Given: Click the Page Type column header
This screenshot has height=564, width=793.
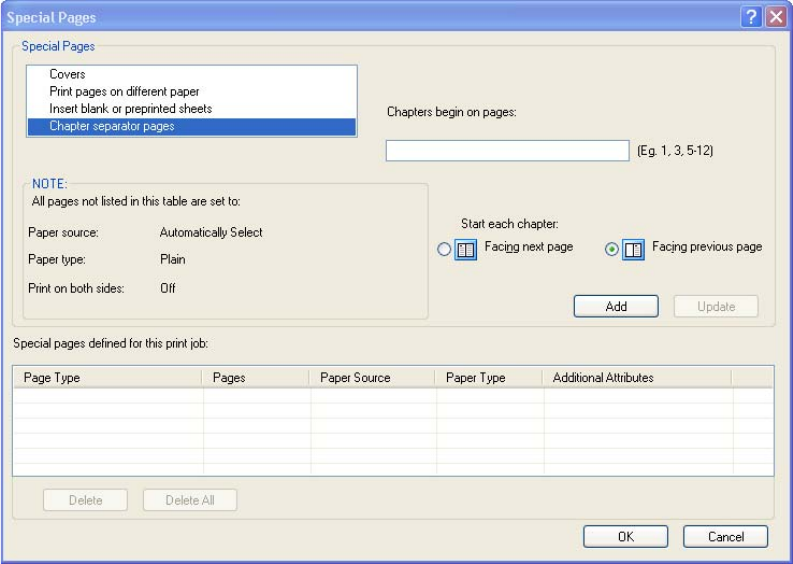Looking at the screenshot, I should [108, 378].
